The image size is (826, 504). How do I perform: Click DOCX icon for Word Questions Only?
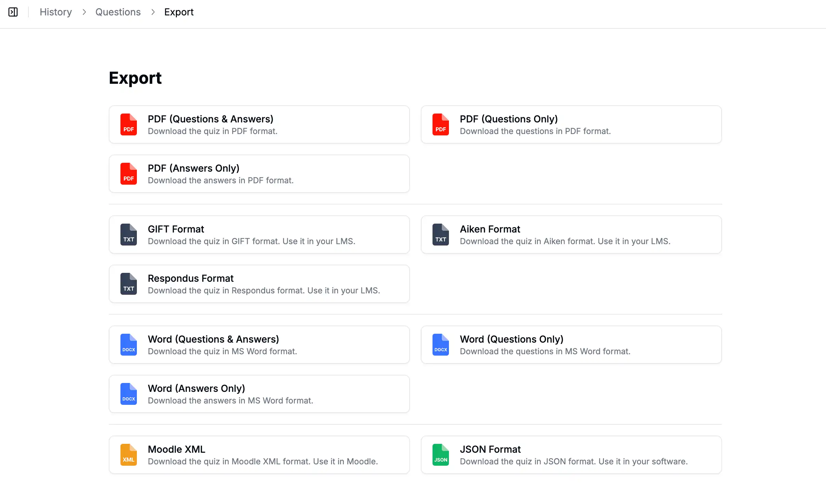tap(441, 345)
